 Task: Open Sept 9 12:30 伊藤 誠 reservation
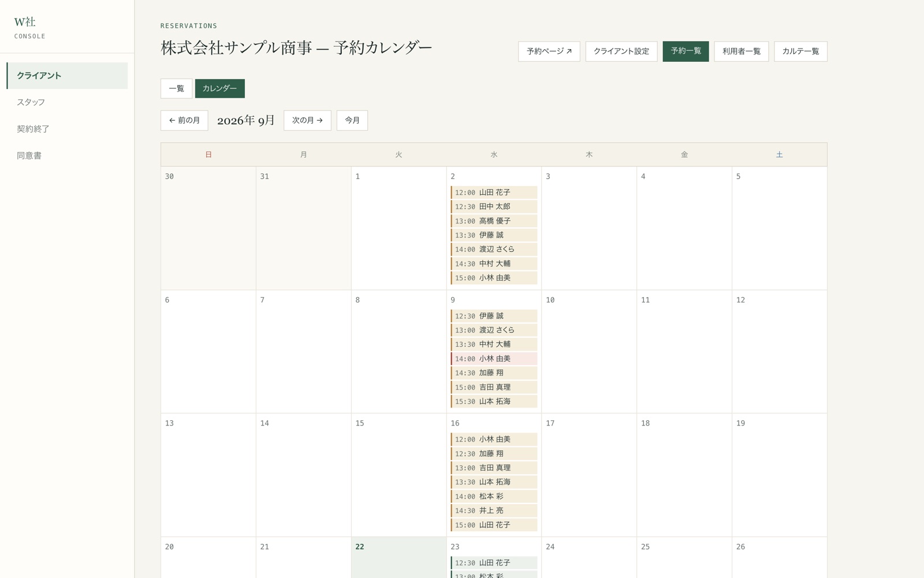pyautogui.click(x=494, y=316)
